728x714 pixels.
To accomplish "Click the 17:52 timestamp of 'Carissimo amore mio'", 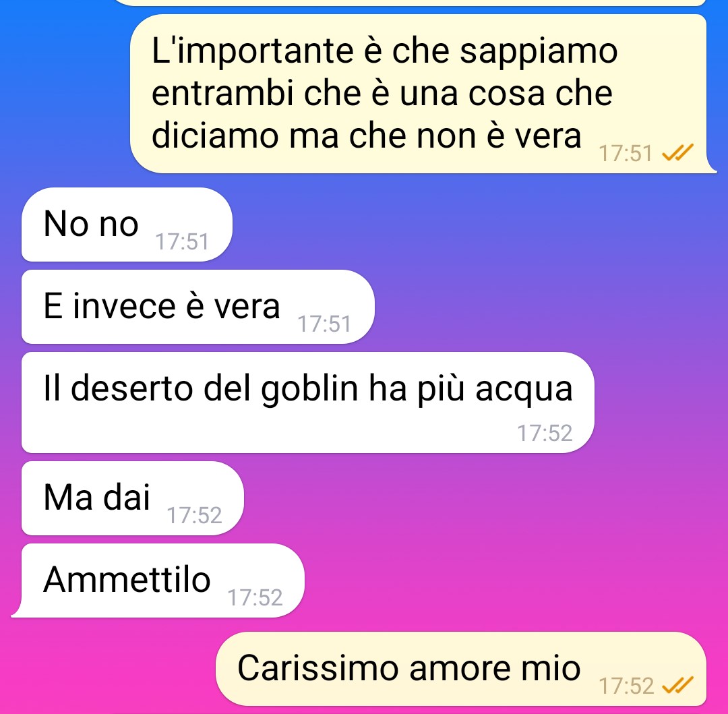I will [x=626, y=686].
